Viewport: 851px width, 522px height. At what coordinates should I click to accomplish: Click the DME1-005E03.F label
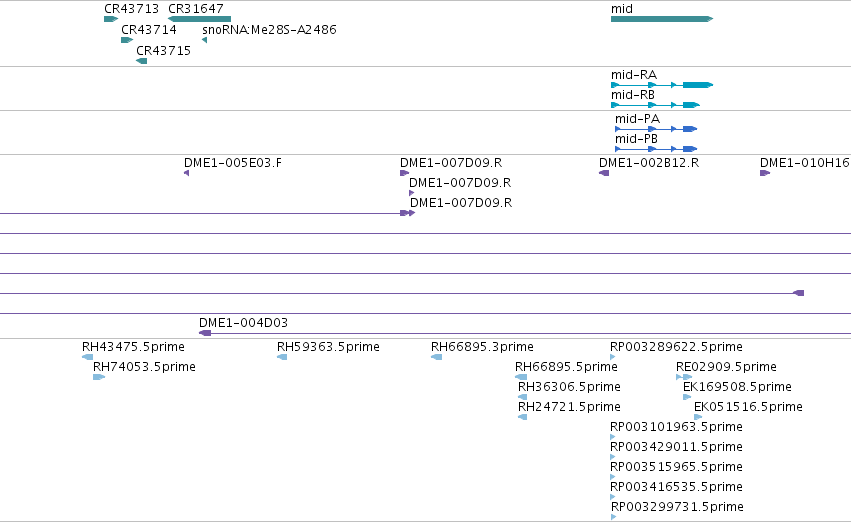pyautogui.click(x=233, y=163)
